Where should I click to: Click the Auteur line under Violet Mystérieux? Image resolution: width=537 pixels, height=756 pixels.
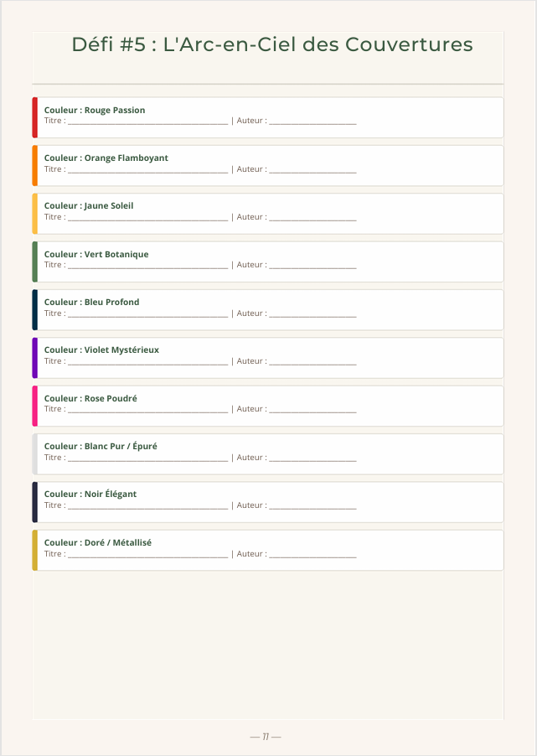(312, 361)
